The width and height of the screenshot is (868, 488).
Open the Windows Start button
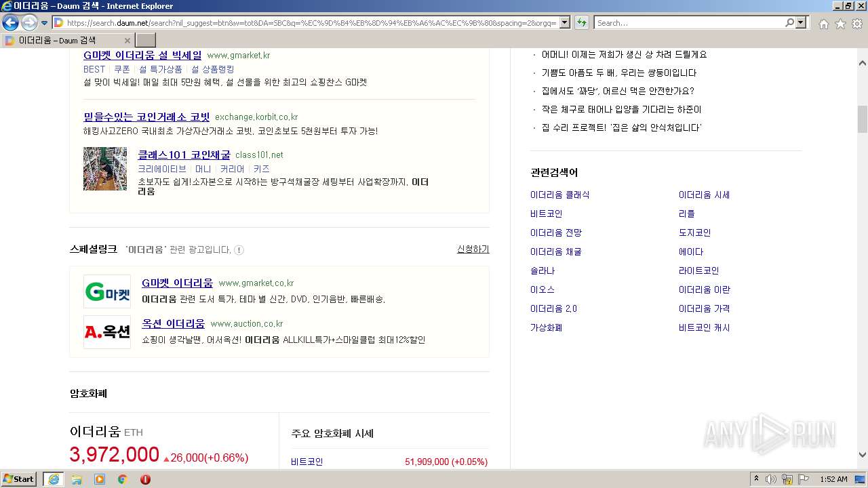pos(19,479)
